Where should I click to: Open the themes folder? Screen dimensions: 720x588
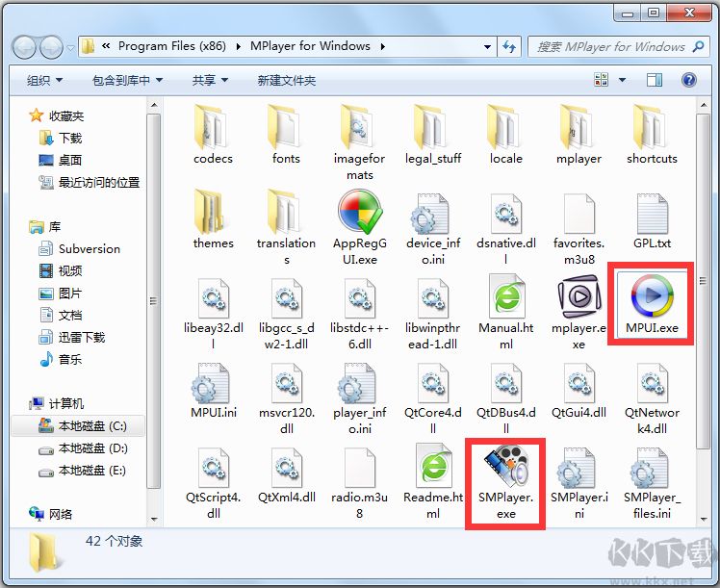(x=213, y=218)
